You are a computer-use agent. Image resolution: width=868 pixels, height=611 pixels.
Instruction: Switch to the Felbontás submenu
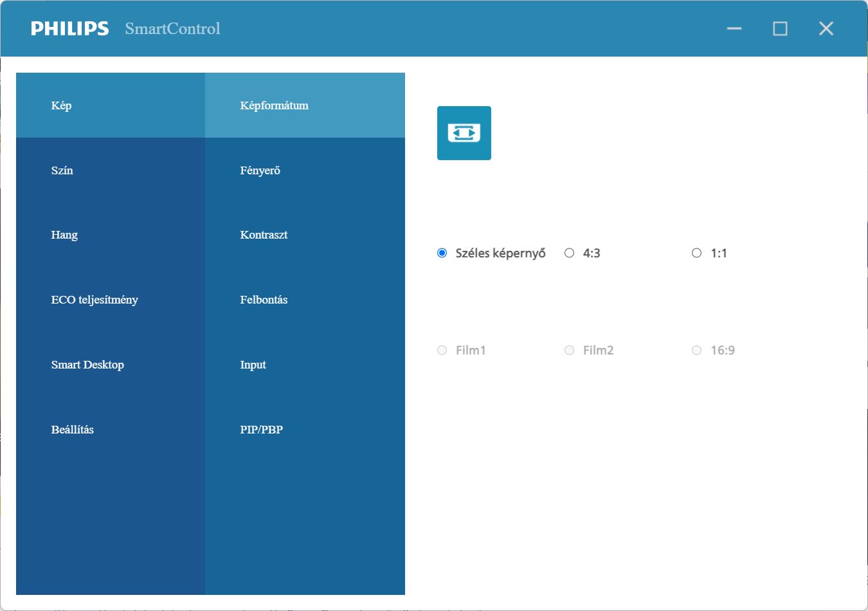305,300
